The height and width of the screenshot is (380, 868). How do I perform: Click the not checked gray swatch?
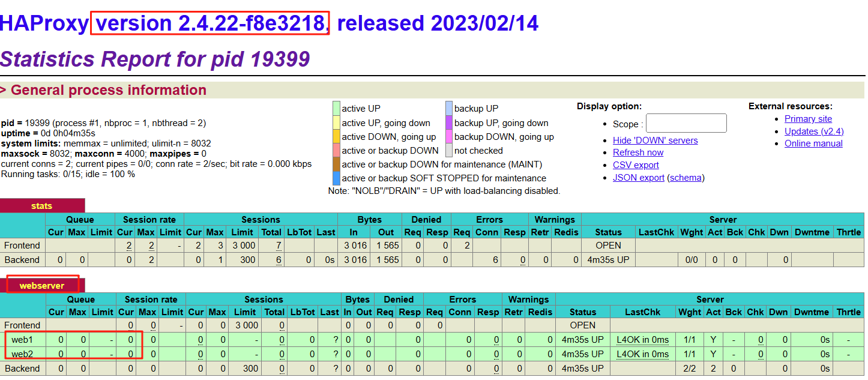[x=449, y=150]
